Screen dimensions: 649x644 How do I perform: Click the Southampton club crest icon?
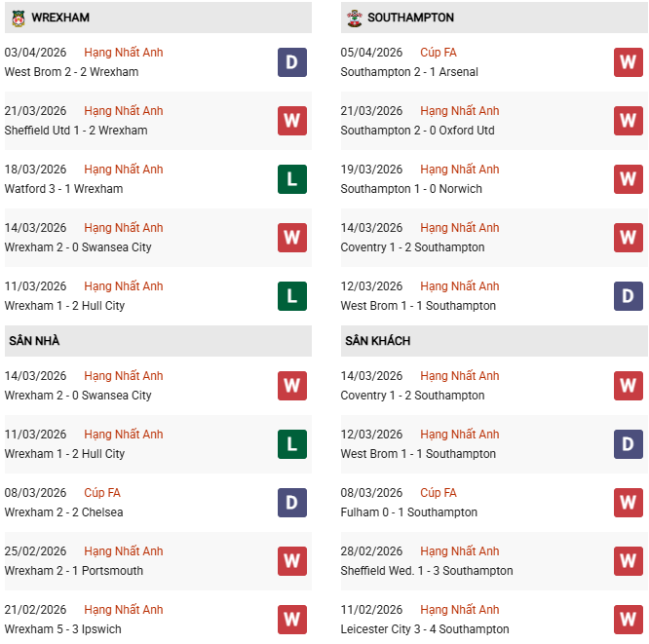coord(354,18)
